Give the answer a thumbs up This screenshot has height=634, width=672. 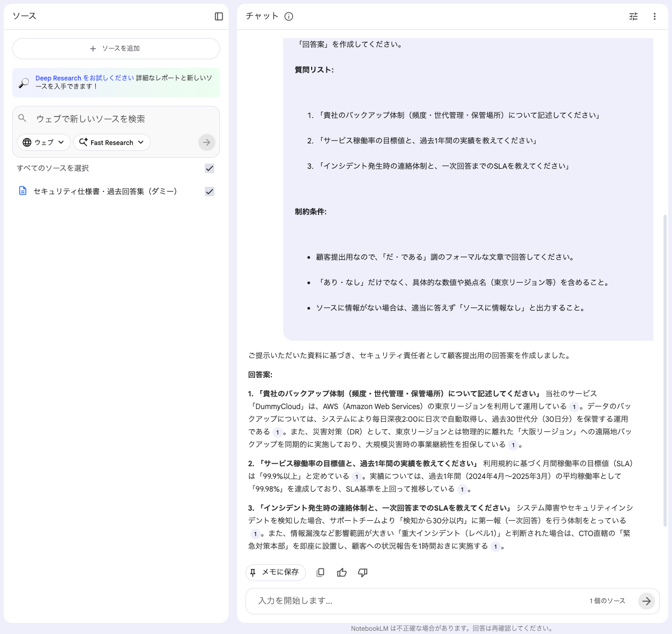click(341, 572)
